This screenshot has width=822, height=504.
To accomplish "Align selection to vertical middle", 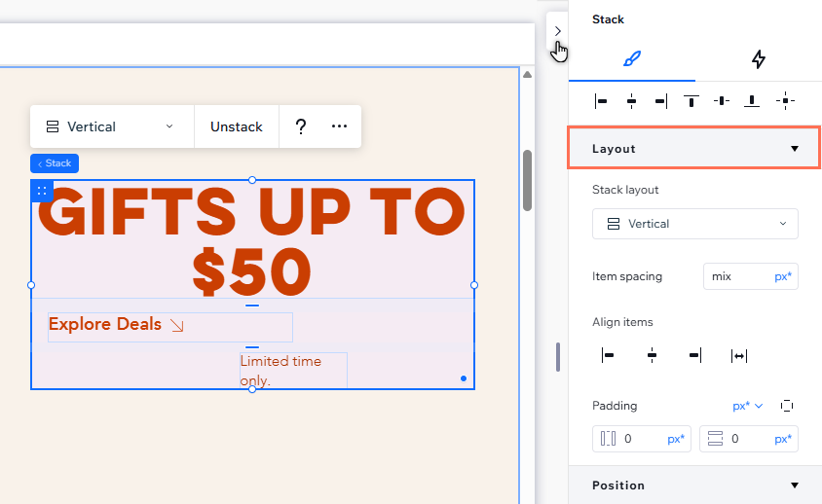I will (722, 101).
